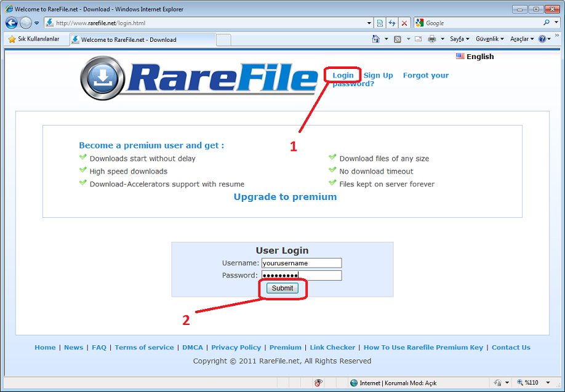The width and height of the screenshot is (565, 392).
Task: Expand the zoom level dropdown arrow
Action: pyautogui.click(x=548, y=383)
